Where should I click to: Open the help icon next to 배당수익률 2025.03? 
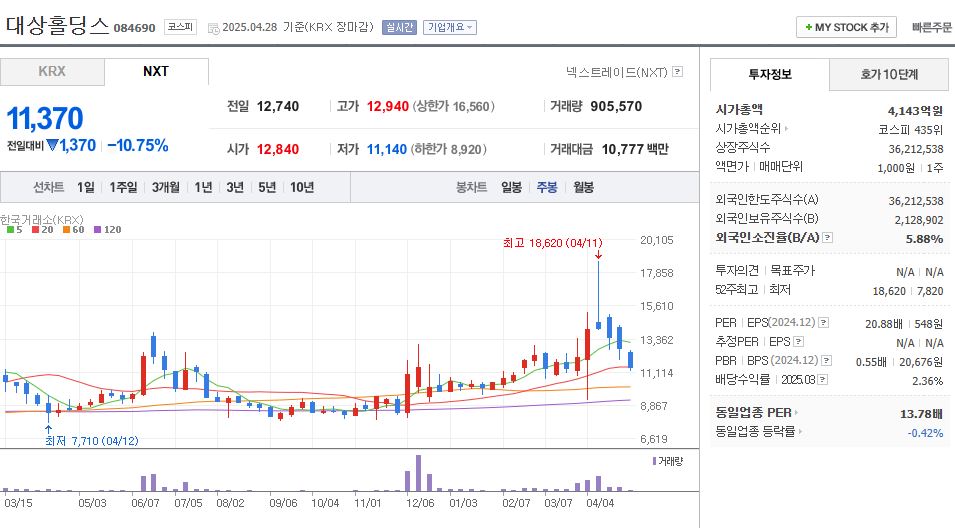click(x=823, y=379)
